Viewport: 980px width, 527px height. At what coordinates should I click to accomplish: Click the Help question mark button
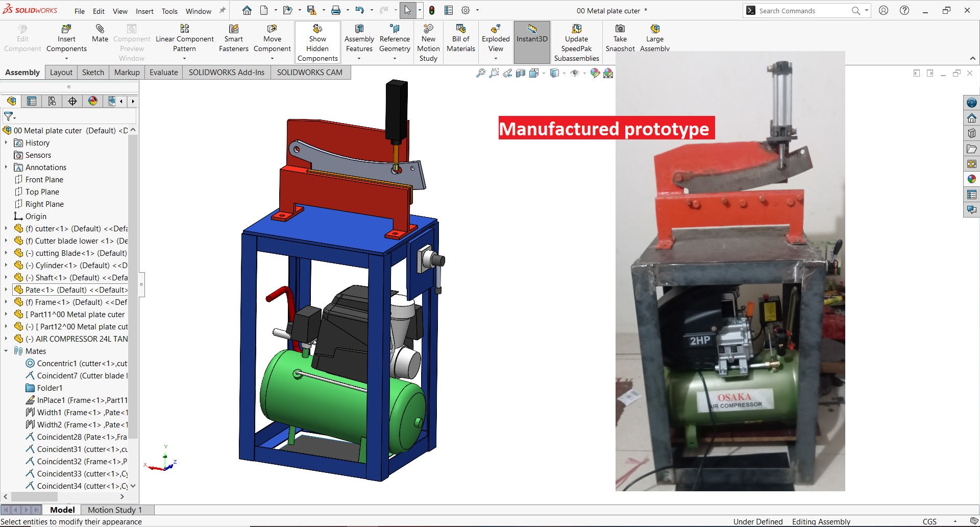click(x=904, y=10)
